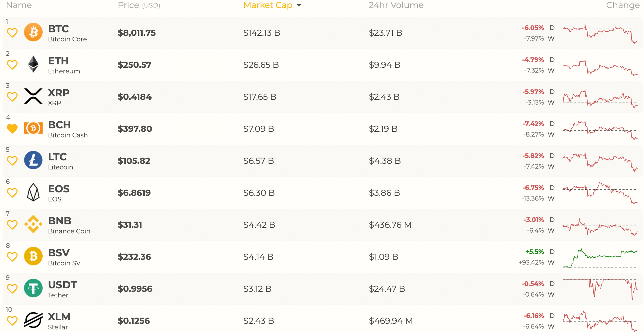644x333 pixels.
Task: Sort by the Change column header
Action: [x=623, y=5]
